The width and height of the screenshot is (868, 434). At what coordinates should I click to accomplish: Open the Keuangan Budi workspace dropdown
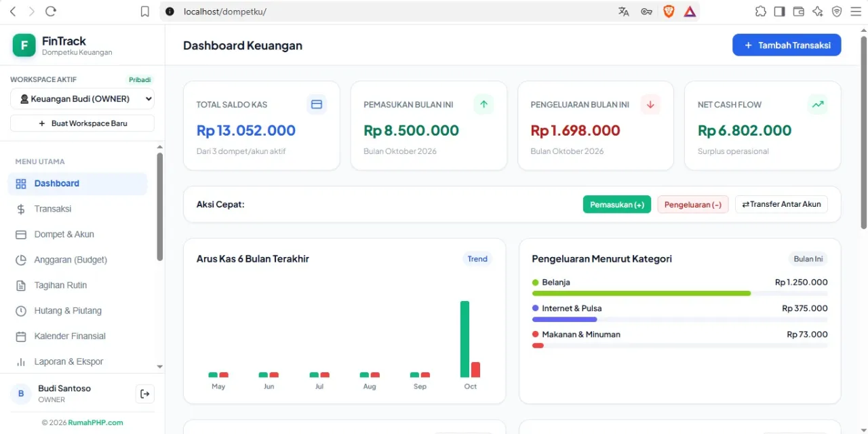(82, 99)
